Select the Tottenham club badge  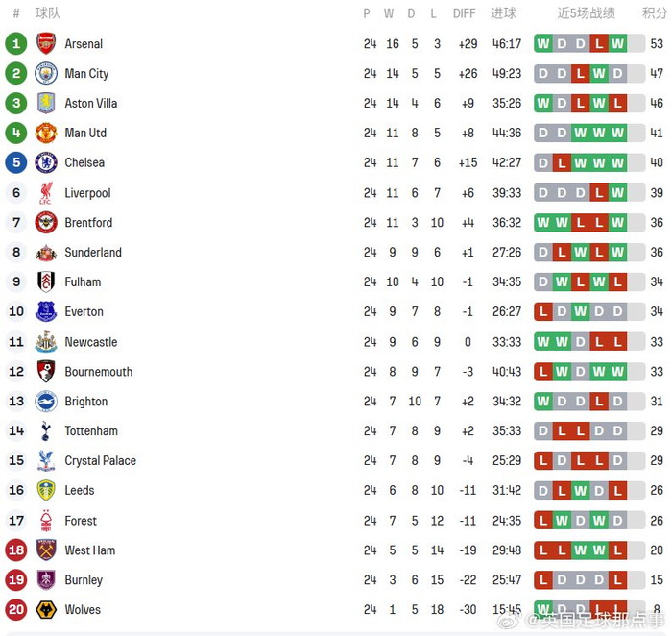(x=46, y=430)
